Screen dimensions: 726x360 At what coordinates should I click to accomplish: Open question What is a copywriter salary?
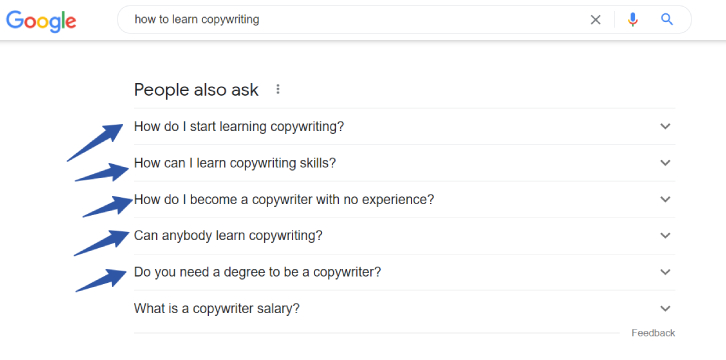(x=217, y=308)
